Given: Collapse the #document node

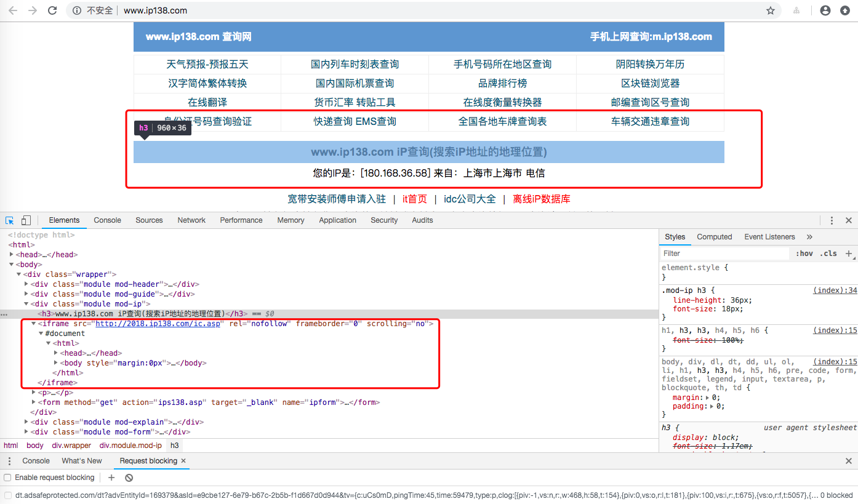Looking at the screenshot, I should point(41,334).
